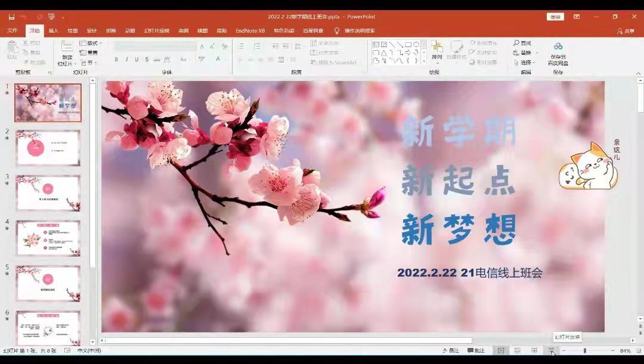Screen dimensions: 644x364
Task: Start slideshow from Quick Access Toolbar icon
Action: pos(51,17)
